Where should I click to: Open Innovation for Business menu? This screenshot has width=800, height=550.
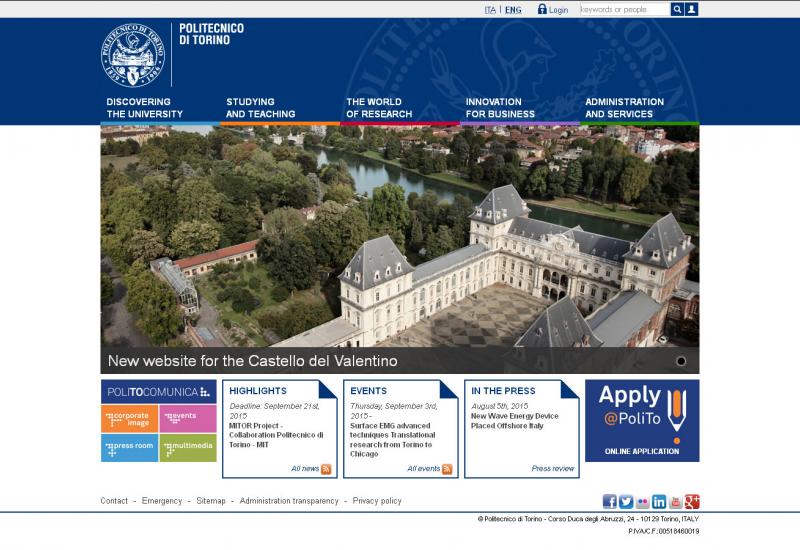pos(500,108)
